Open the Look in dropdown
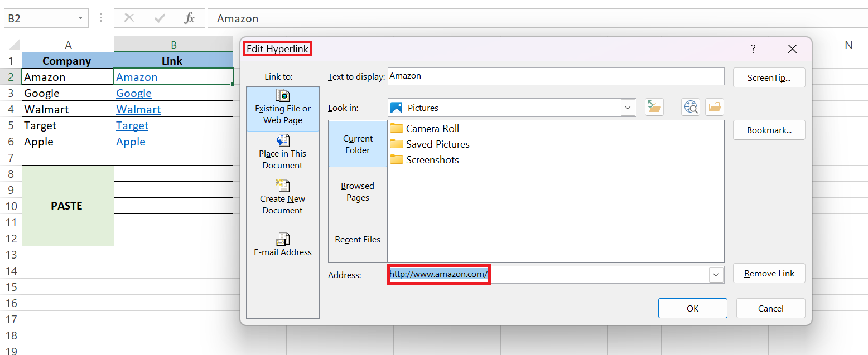This screenshot has width=868, height=355. 628,108
